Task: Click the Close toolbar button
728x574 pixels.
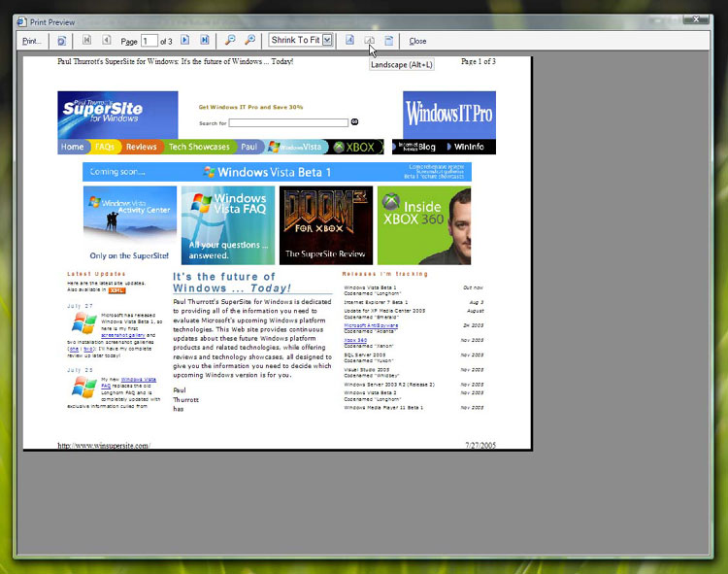Action: (417, 41)
